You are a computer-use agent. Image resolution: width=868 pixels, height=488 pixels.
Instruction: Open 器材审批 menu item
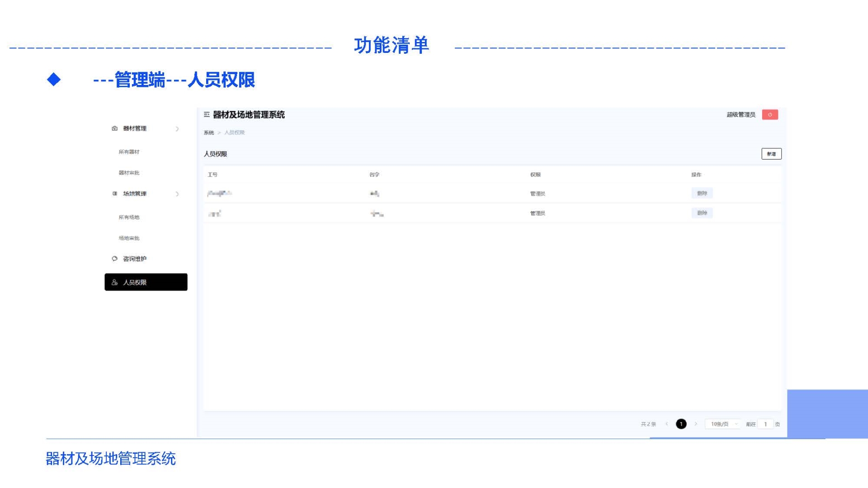[x=129, y=173]
